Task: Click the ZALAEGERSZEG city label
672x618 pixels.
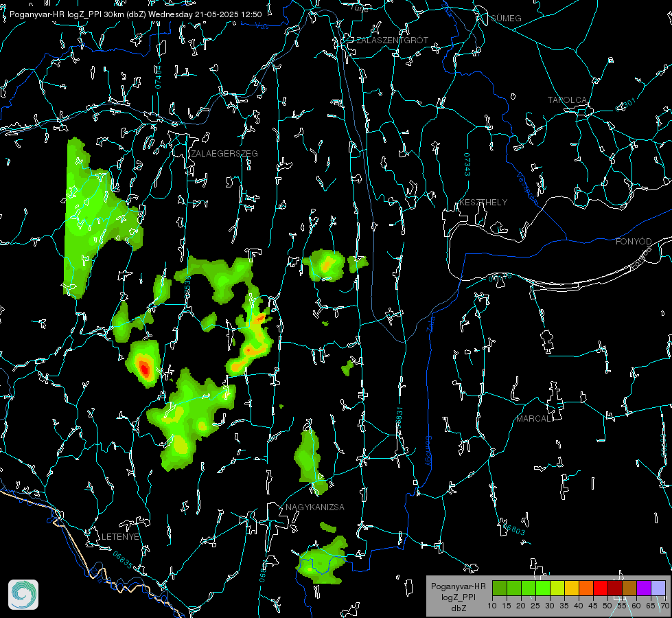Action: pyautogui.click(x=224, y=154)
